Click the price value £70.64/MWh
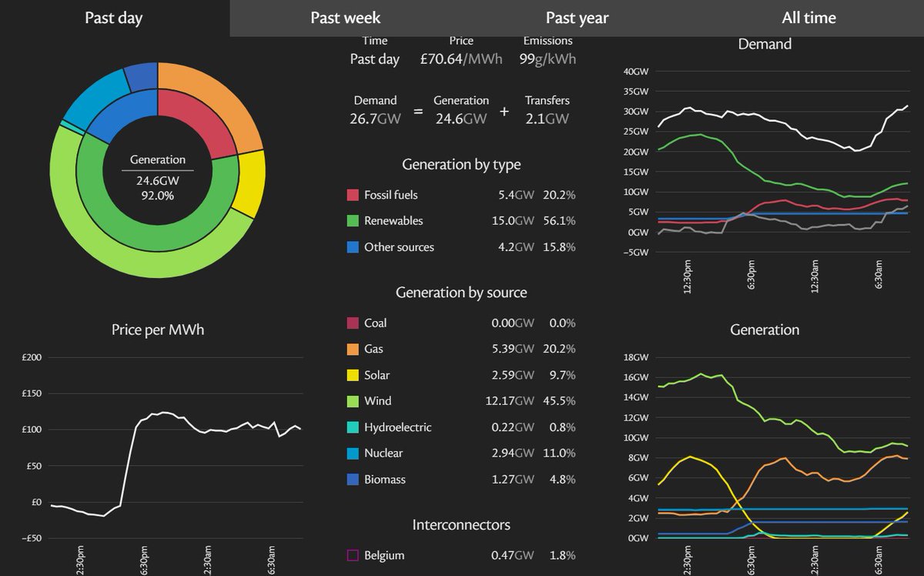Image resolution: width=924 pixels, height=576 pixels. [x=462, y=59]
